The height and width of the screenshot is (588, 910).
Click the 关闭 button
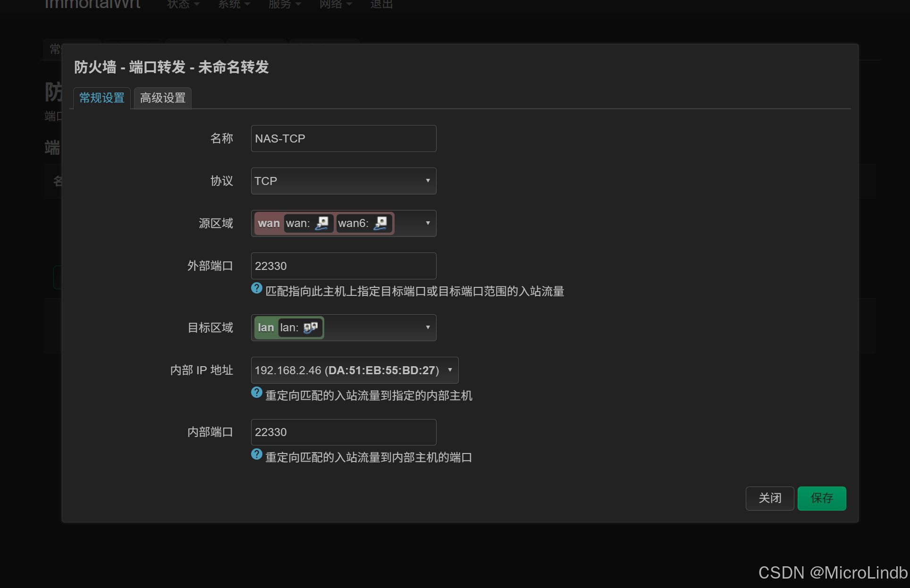[x=769, y=498]
